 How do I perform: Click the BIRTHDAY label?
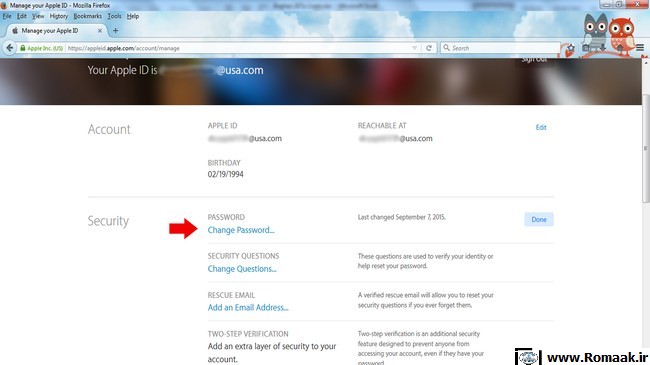click(224, 163)
